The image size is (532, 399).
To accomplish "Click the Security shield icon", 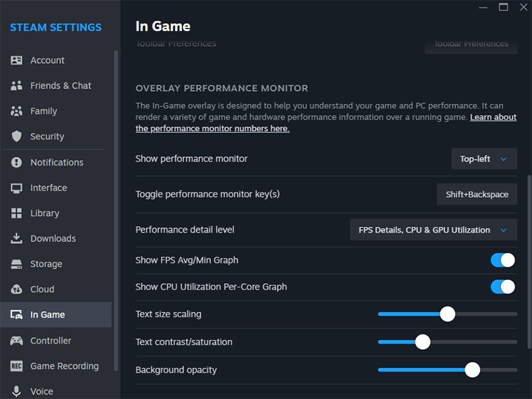I will 17,136.
